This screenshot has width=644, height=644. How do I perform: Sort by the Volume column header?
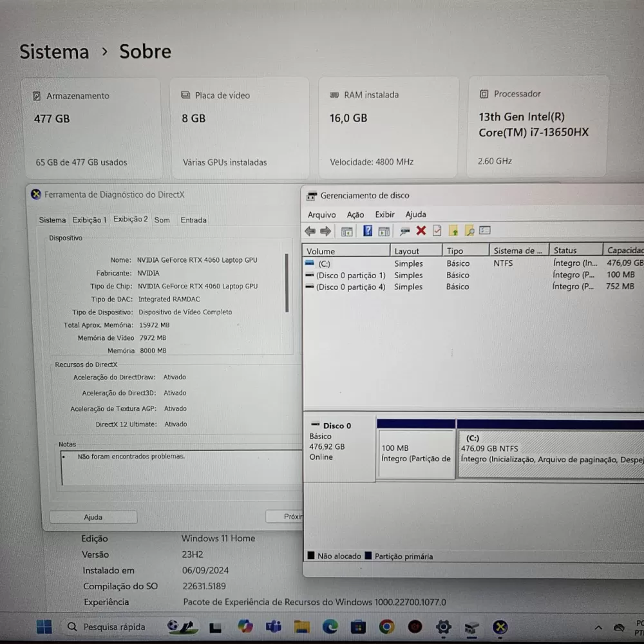pos(346,251)
